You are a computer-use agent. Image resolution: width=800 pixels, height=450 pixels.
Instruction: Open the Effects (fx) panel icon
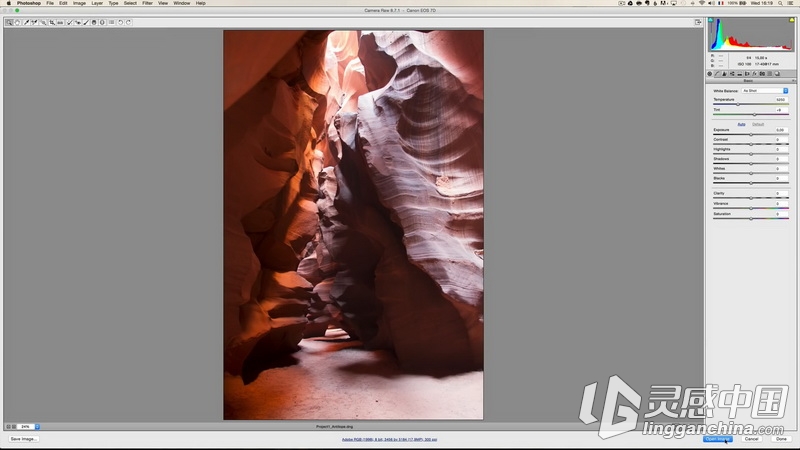pos(755,74)
